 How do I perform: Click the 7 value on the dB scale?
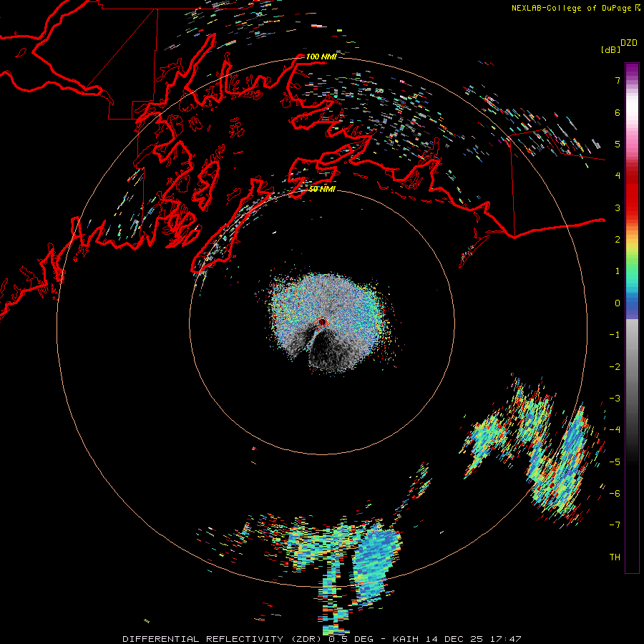[618, 80]
